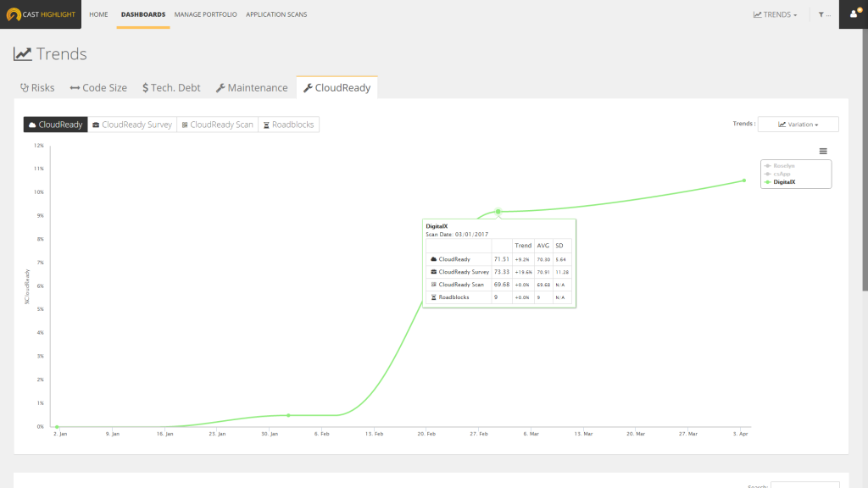
Task: Open the chart hamburger menu
Action: click(x=823, y=151)
